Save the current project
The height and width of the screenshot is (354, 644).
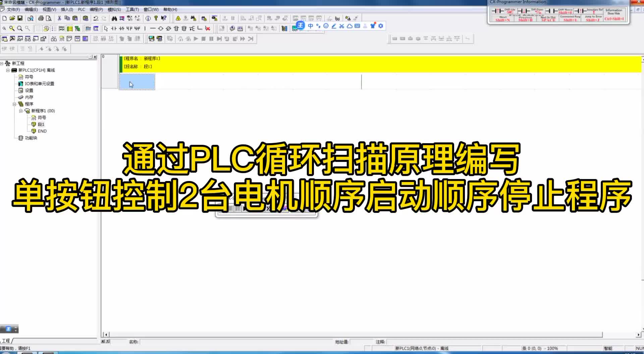20,18
